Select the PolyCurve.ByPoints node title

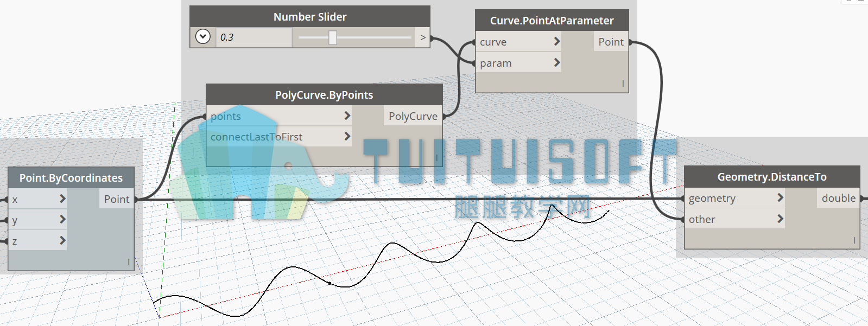pos(324,95)
